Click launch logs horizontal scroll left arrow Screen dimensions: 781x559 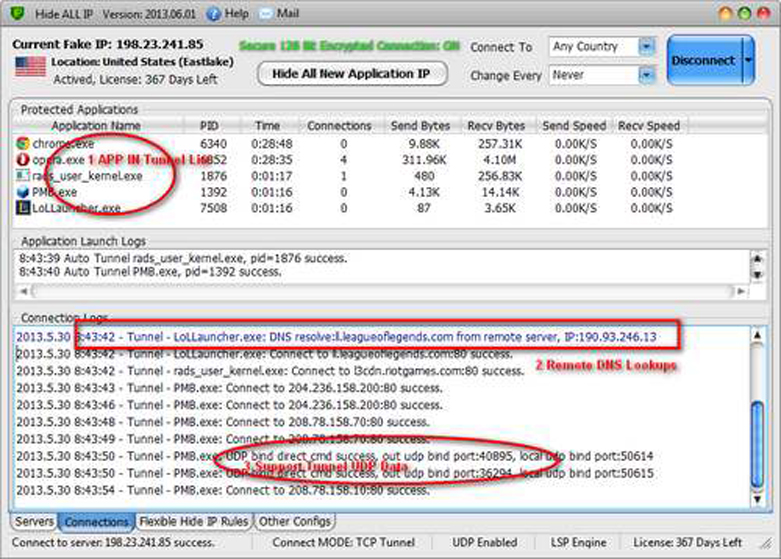[x=23, y=291]
